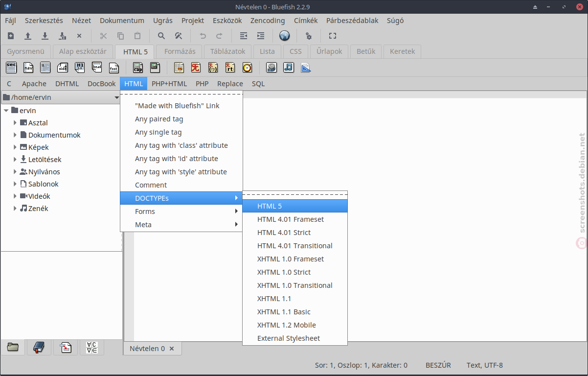Expand the Sablonok folder
588x376 pixels.
click(x=15, y=184)
